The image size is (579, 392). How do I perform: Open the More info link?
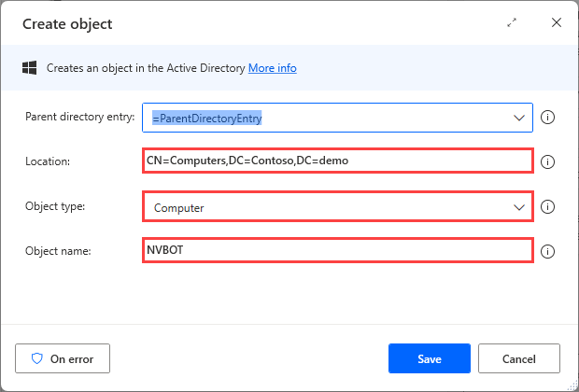coord(272,68)
